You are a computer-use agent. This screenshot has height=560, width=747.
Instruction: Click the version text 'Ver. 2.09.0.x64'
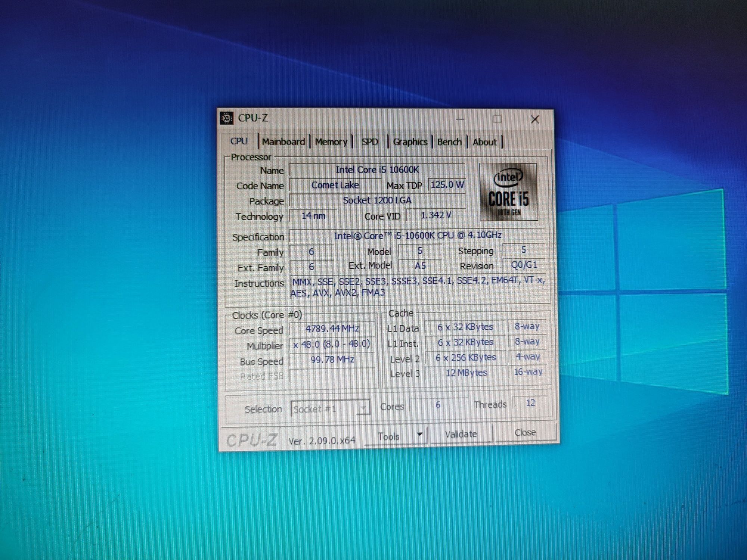(x=322, y=441)
